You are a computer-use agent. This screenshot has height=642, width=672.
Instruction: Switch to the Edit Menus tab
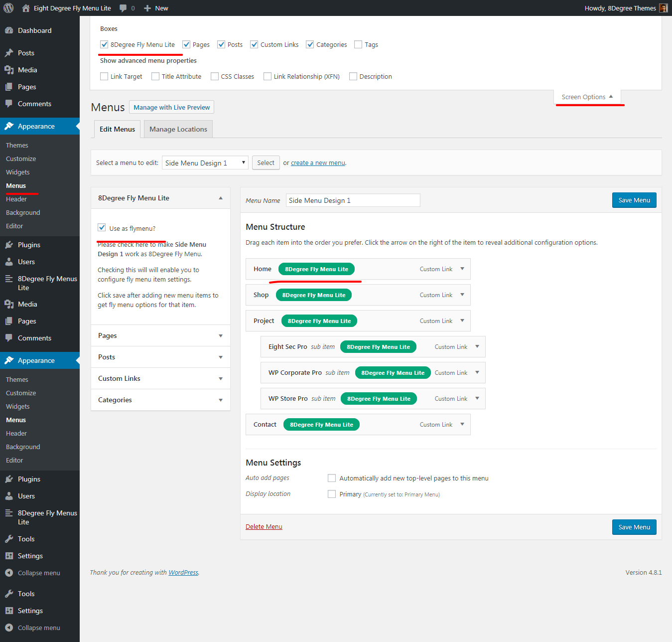(117, 129)
